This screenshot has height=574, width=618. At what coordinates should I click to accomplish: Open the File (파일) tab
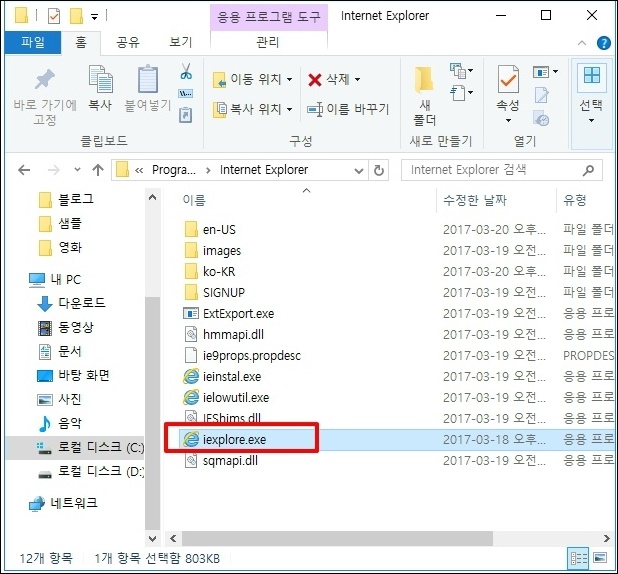pos(33,42)
